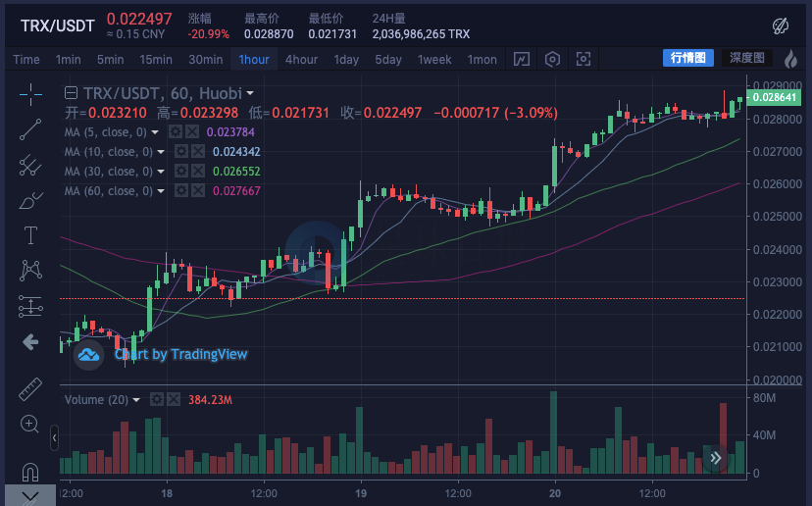Open settings for MA 30 indicator

pos(180,171)
